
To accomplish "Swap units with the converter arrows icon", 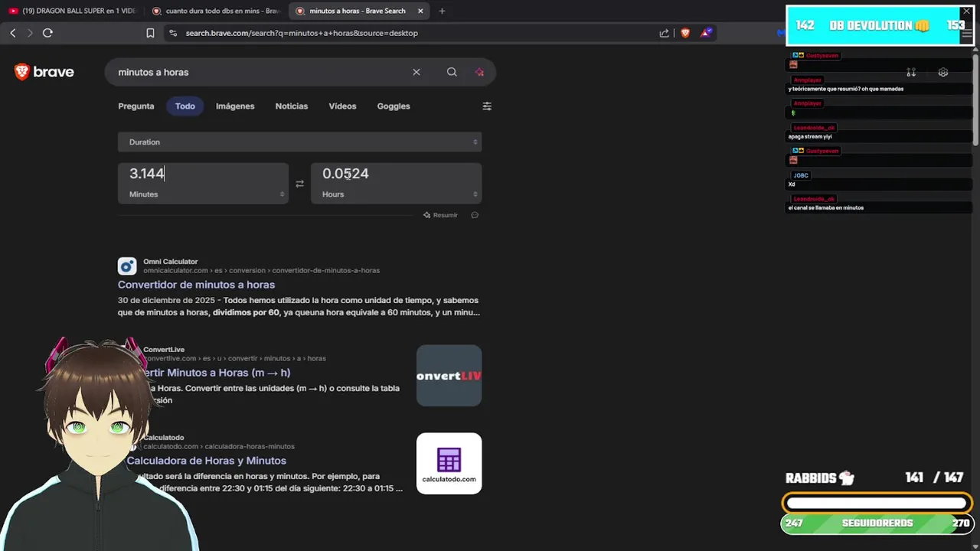I will point(299,184).
